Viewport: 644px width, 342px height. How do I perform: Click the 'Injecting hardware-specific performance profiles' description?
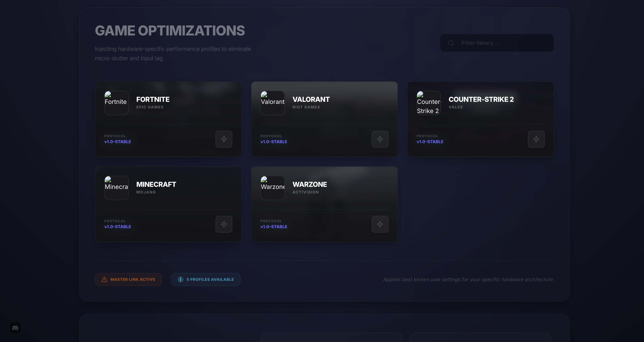click(x=173, y=54)
